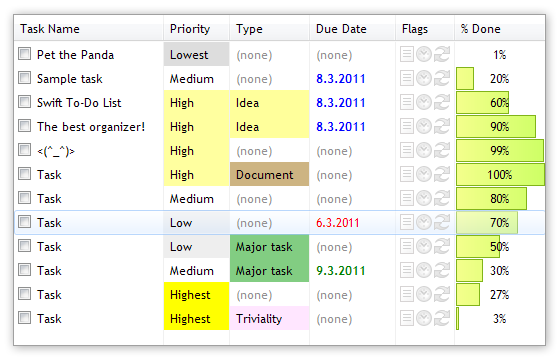Click the reminder clock icon for The best organizer!
The height and width of the screenshot is (360, 560).
point(424,126)
